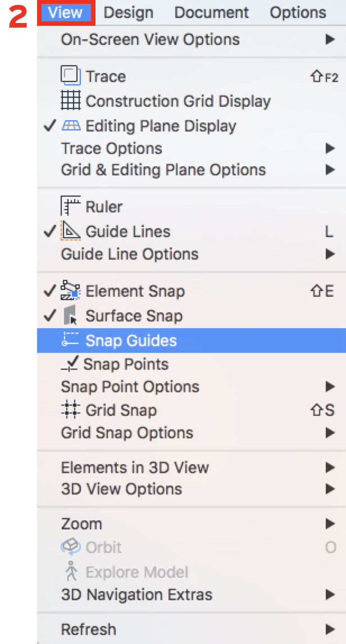This screenshot has width=346, height=644.
Task: Disable Element Snap checkmark
Action: (x=49, y=291)
